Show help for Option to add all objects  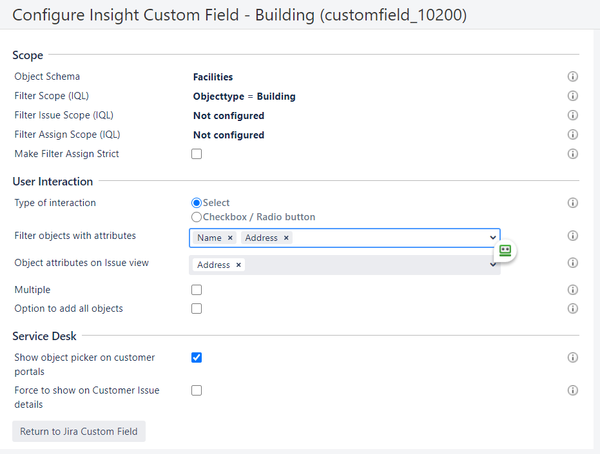[x=573, y=309]
